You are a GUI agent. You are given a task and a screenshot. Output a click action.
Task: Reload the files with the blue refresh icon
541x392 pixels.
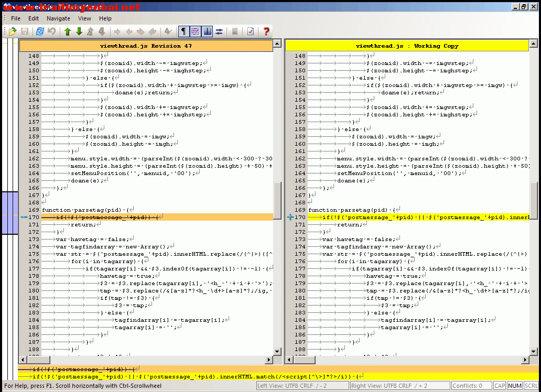click(40, 31)
